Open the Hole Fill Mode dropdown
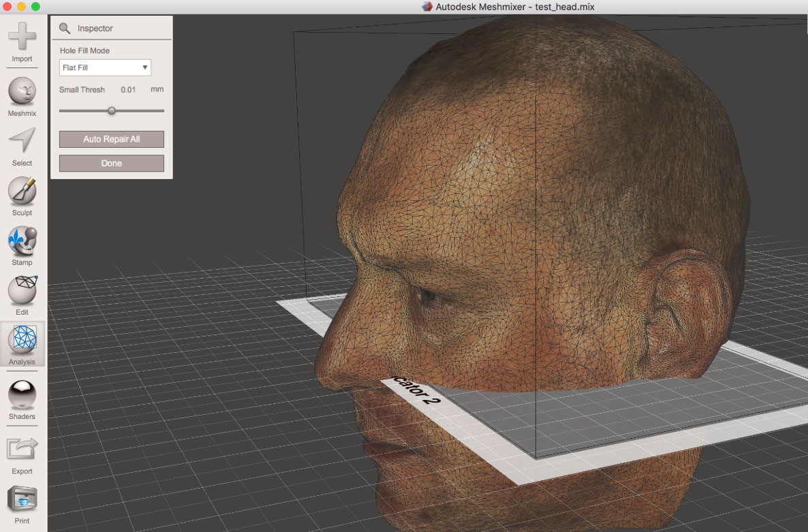 (105, 67)
